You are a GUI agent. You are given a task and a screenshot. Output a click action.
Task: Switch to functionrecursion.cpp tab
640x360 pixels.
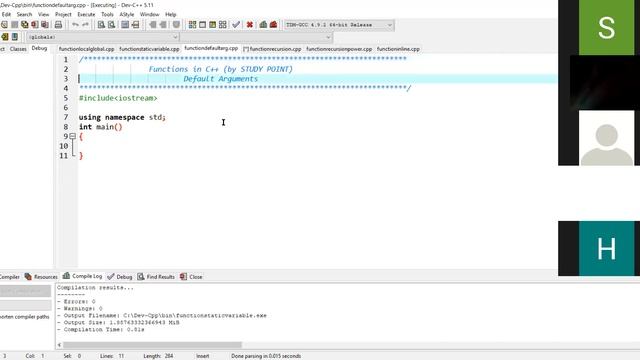[x=272, y=49]
